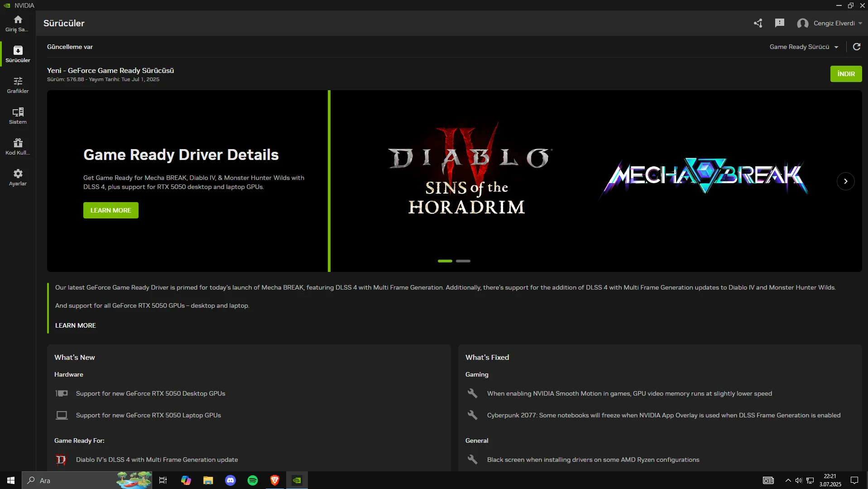Click the wrench icon beside Cyberpunk 2077 fix
This screenshot has height=489, width=868.
(x=472, y=415)
